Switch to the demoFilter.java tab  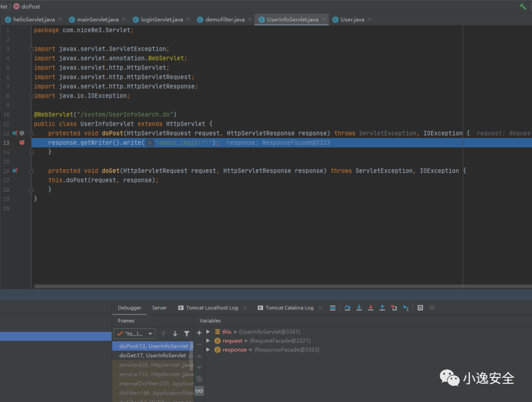[225, 19]
